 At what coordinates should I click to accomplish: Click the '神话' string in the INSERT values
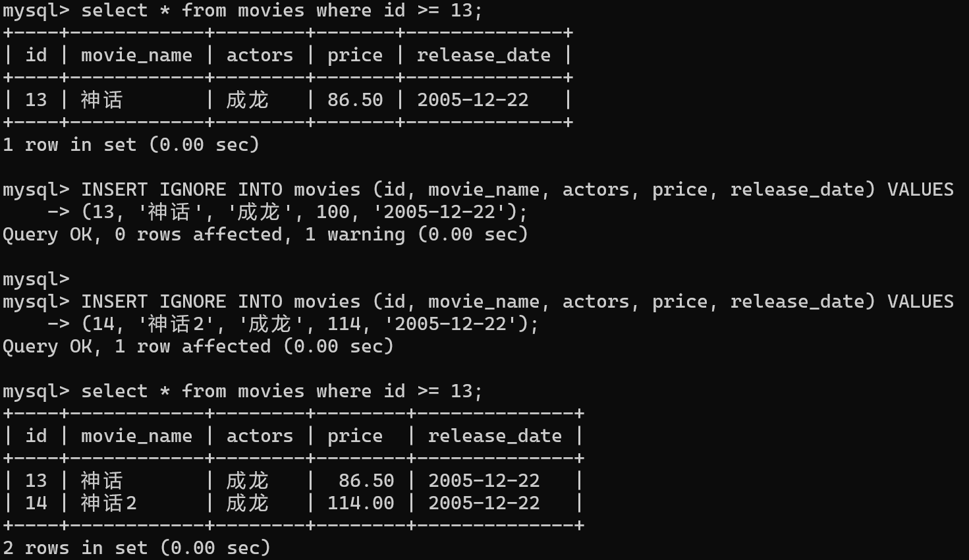pyautogui.click(x=170, y=212)
